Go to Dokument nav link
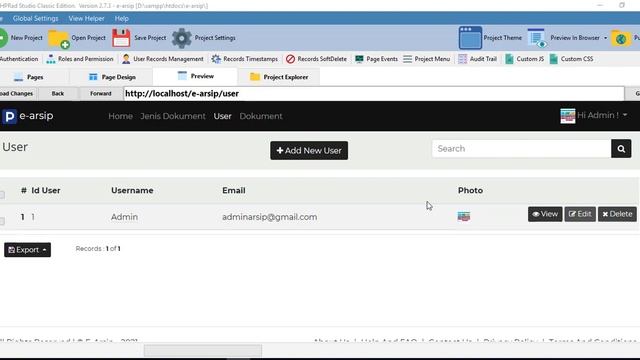640x360 pixels. (261, 116)
